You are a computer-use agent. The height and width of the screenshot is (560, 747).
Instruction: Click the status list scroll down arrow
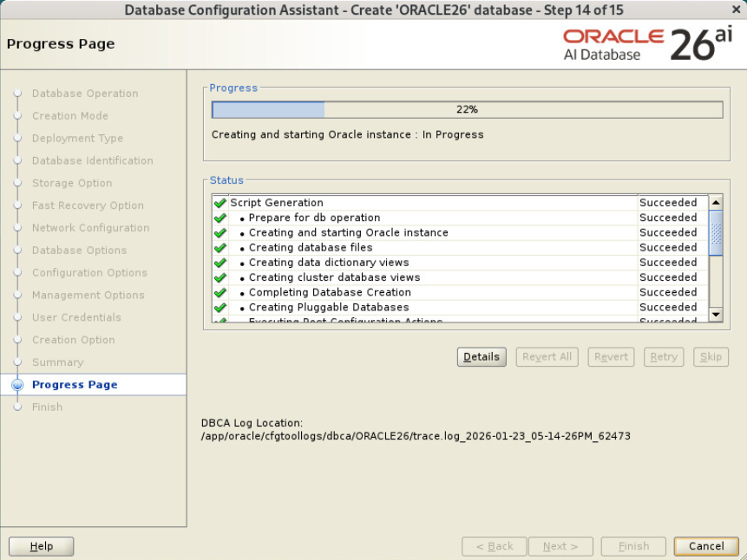[x=716, y=315]
